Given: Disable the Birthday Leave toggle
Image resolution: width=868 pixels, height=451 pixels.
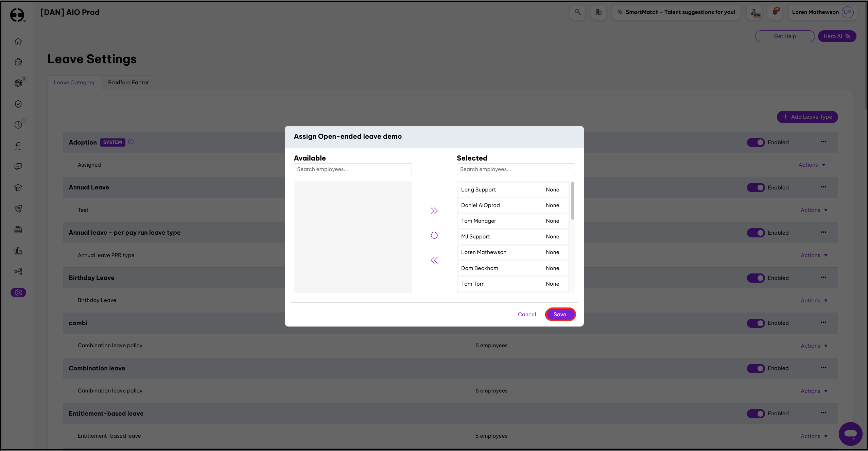Looking at the screenshot, I should 756,278.
